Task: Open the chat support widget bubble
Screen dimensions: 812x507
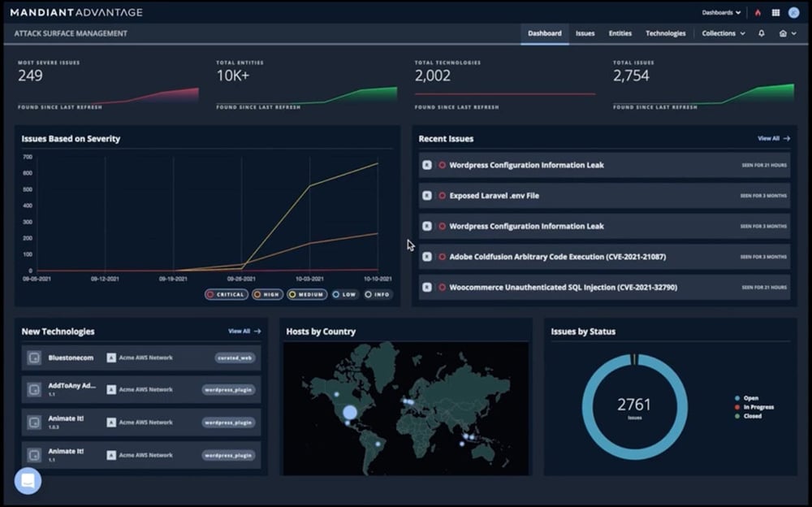Action: pyautogui.click(x=28, y=480)
